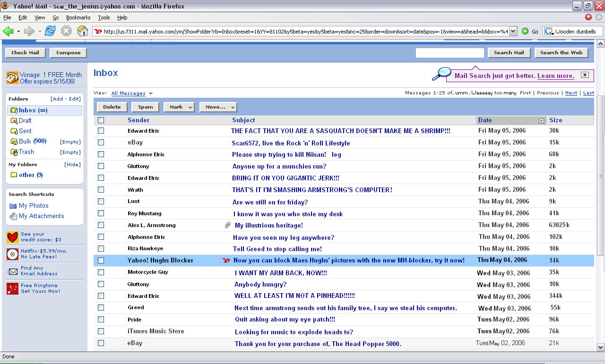The height and width of the screenshot is (364, 605).
Task: Click the Compose button
Action: click(69, 53)
